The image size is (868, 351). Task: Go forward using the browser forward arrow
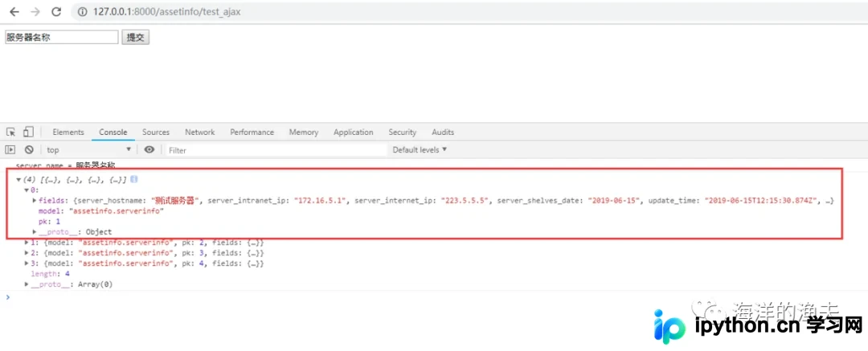35,11
